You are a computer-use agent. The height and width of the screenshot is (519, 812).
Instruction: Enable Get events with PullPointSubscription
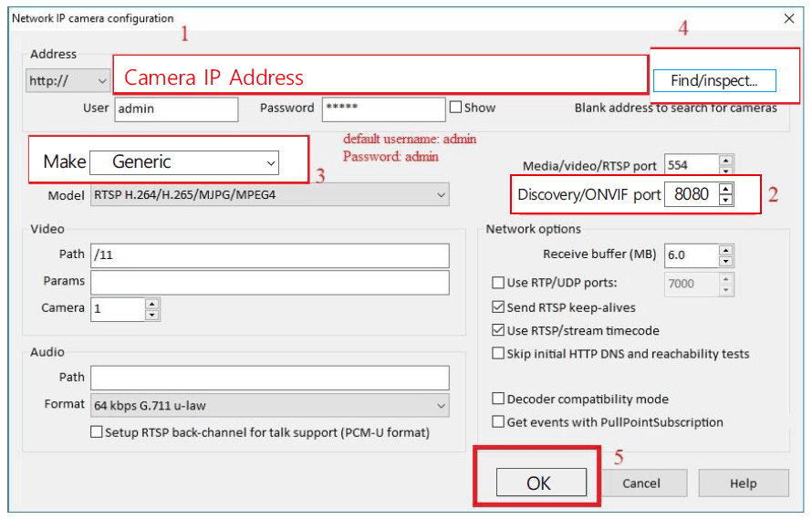tap(498, 422)
